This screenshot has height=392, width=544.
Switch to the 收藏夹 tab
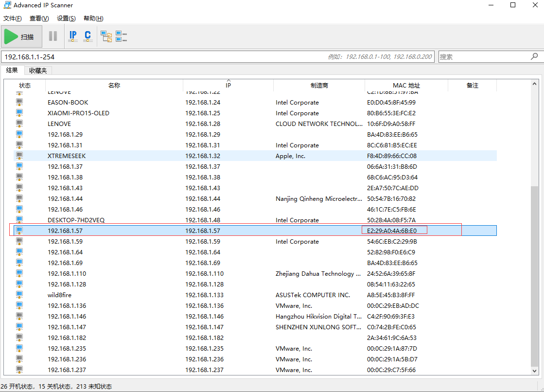pos(38,71)
